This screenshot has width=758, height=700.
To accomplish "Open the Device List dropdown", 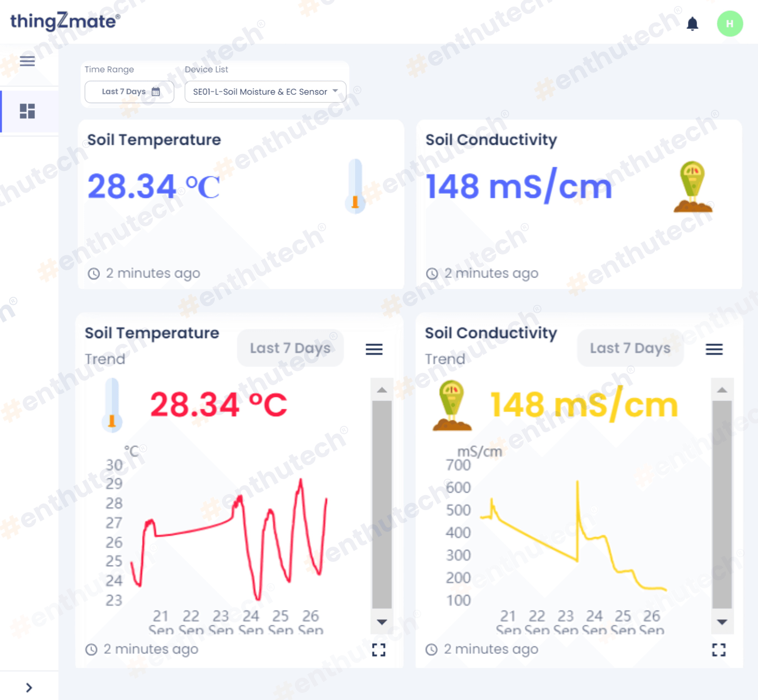I will [x=265, y=92].
